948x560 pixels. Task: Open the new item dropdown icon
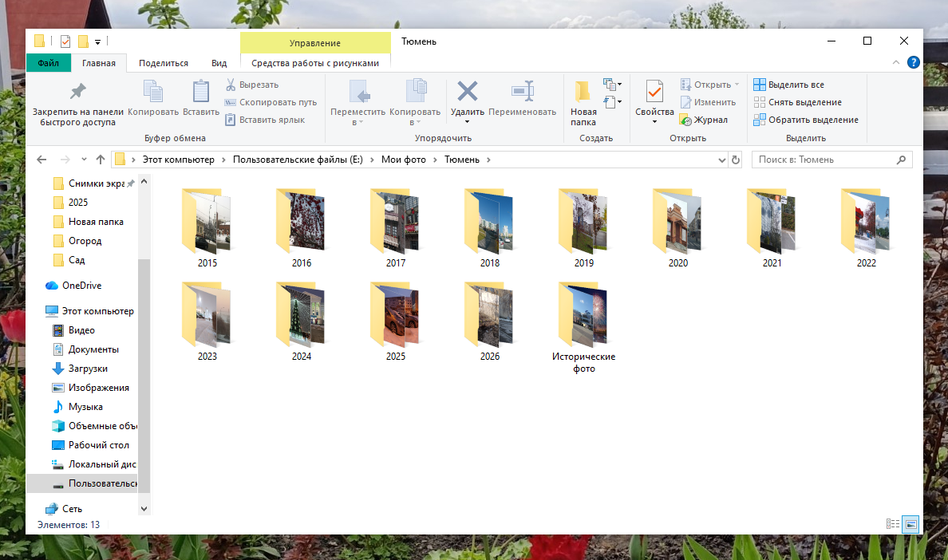point(613,84)
